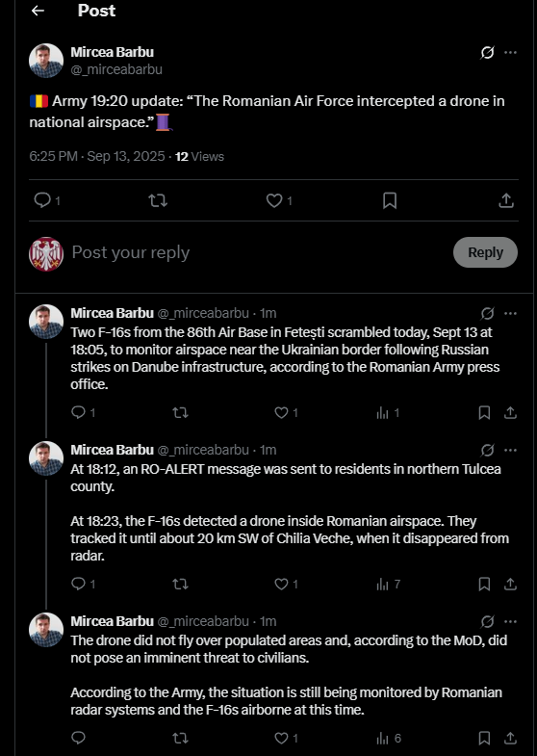Share the last reply about the MoD
The image size is (537, 756).
pyautogui.click(x=510, y=738)
